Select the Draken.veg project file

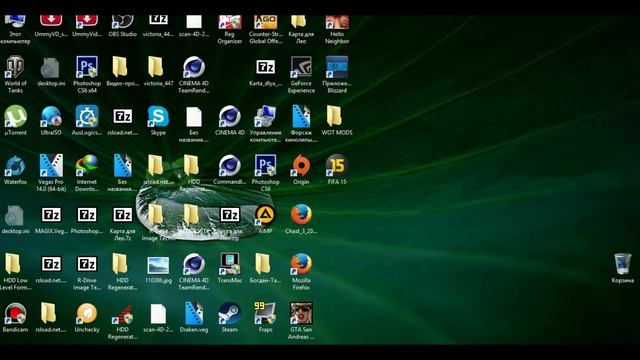coord(194,314)
